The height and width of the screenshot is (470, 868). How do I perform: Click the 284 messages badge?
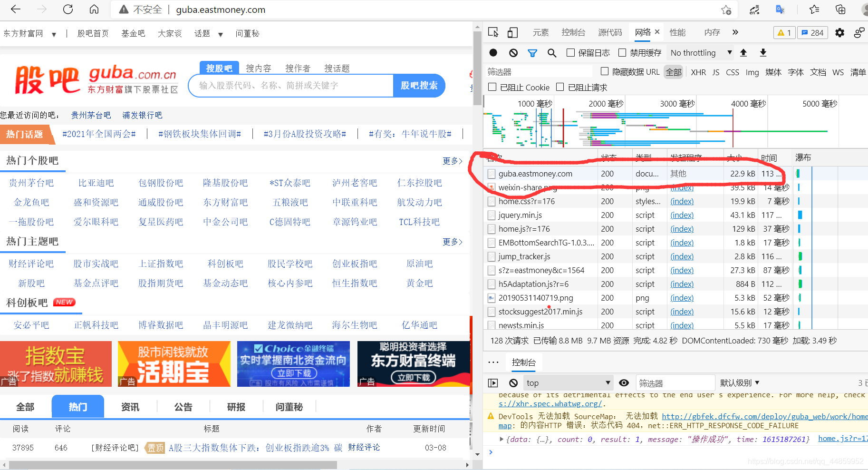click(x=812, y=32)
